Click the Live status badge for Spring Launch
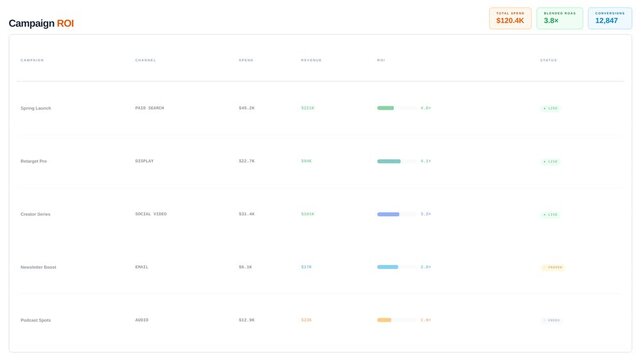This screenshot has height=360, width=641. 550,108
